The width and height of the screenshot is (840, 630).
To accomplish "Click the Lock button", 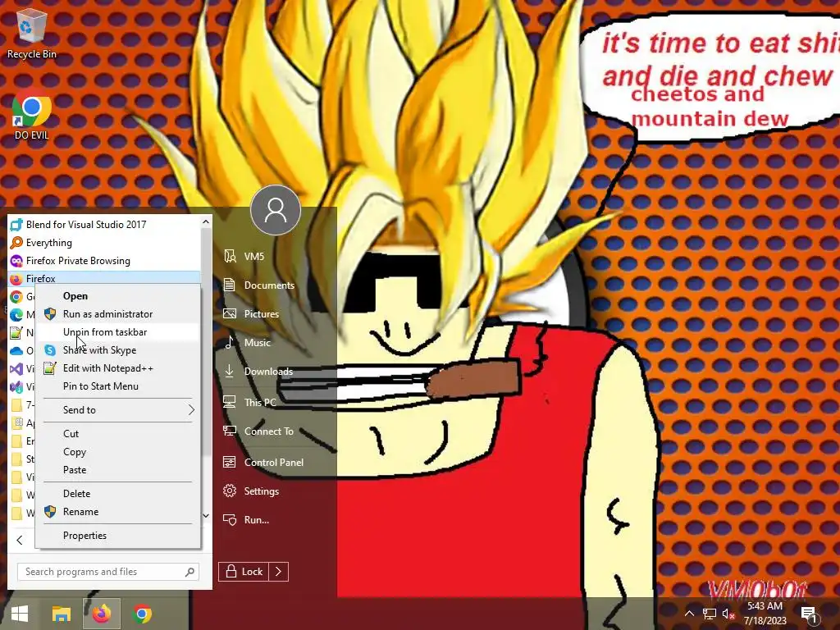I will pos(244,572).
